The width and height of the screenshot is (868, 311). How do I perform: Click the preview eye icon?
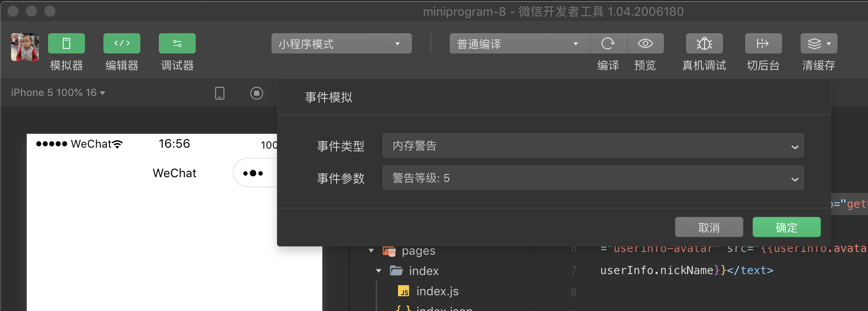click(645, 43)
